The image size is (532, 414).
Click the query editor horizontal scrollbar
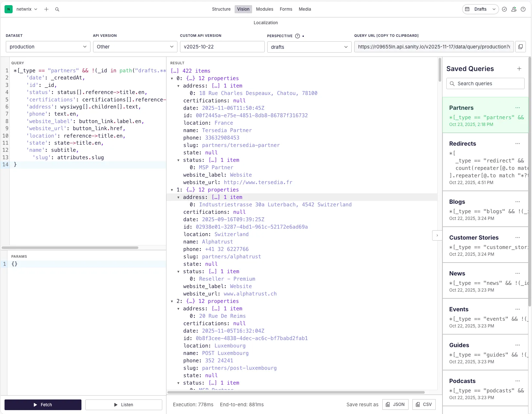[x=70, y=248]
